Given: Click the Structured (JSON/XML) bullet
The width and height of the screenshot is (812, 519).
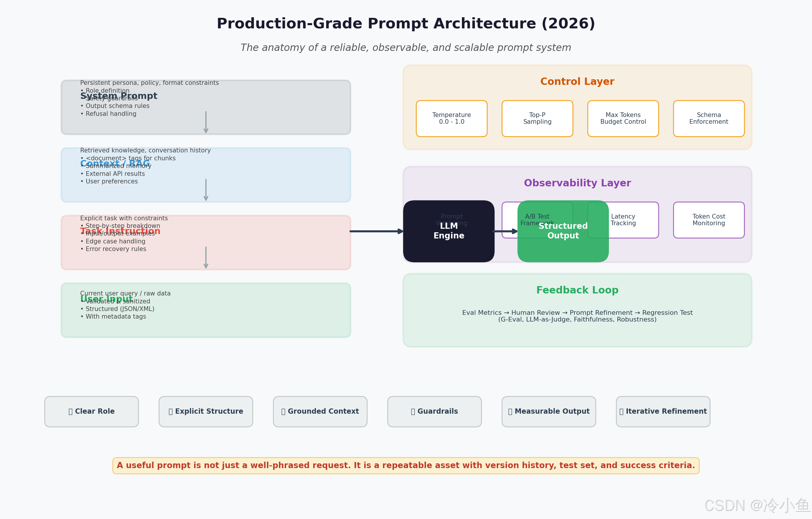Looking at the screenshot, I should point(117,309).
